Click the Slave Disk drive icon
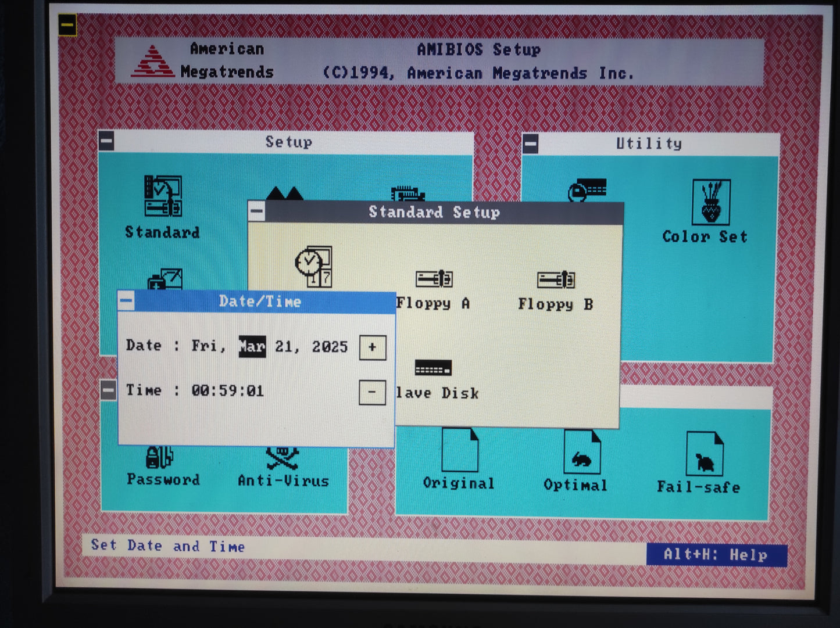The width and height of the screenshot is (840, 628). point(433,368)
